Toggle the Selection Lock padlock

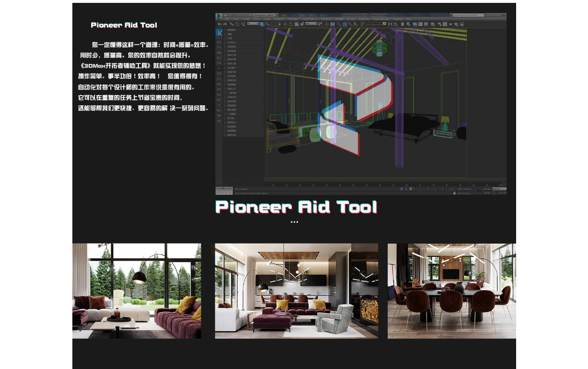(405, 189)
